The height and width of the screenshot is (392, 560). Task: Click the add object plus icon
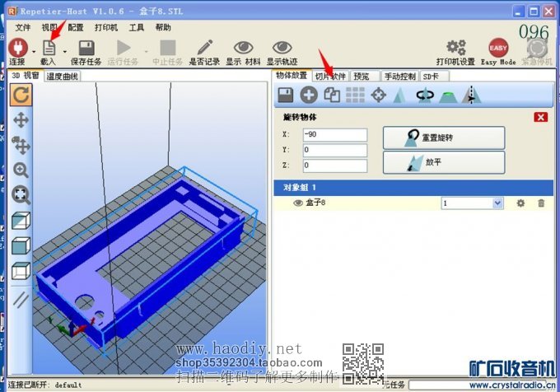click(x=309, y=95)
